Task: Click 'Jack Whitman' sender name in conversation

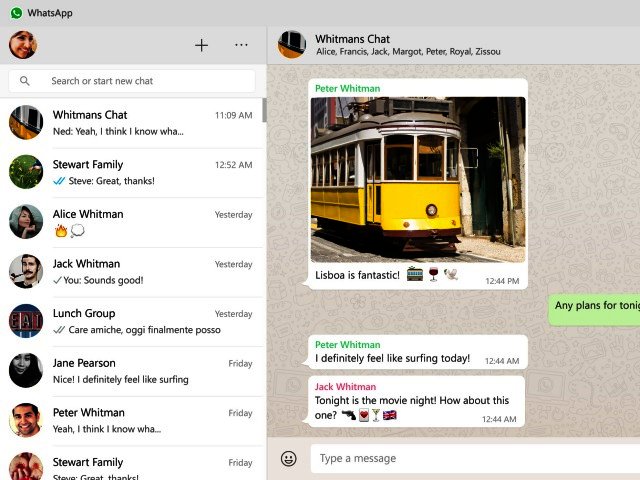Action: 345,387
